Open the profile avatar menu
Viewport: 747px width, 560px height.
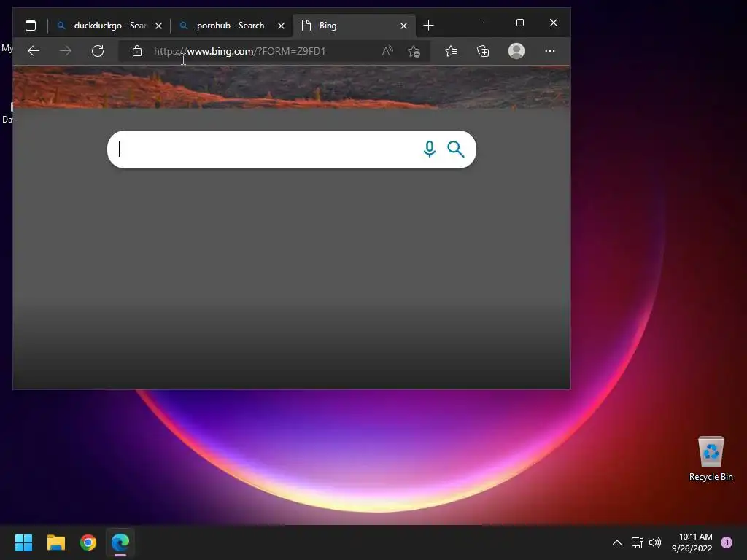click(516, 51)
